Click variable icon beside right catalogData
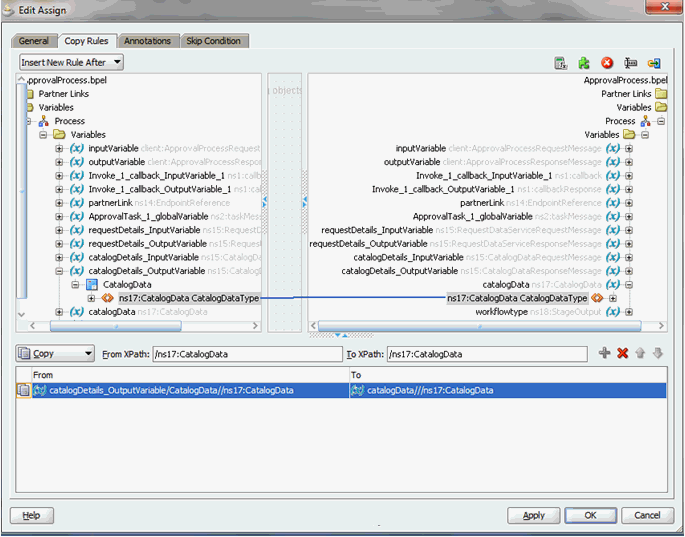Image resolution: width=685 pixels, height=537 pixels. 612,284
